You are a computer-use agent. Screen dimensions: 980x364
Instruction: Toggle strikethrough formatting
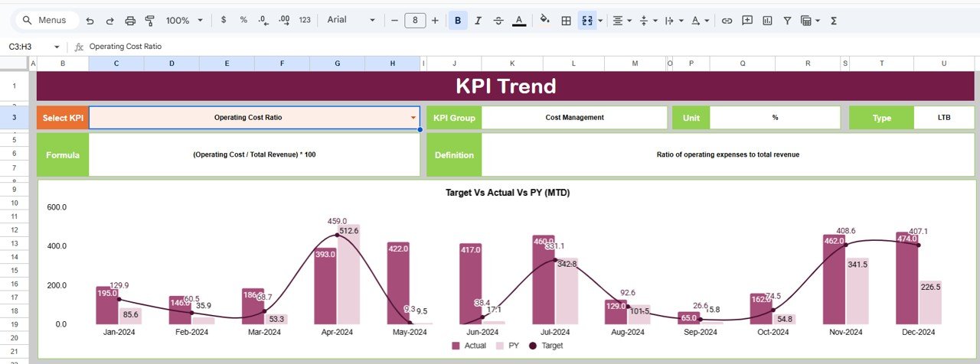[498, 21]
